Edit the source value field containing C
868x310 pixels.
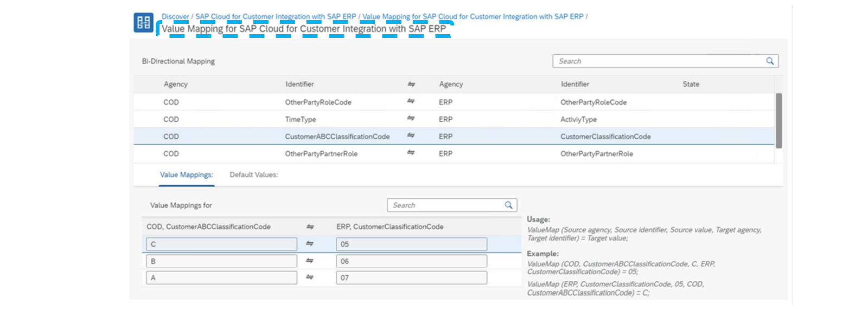pos(221,244)
